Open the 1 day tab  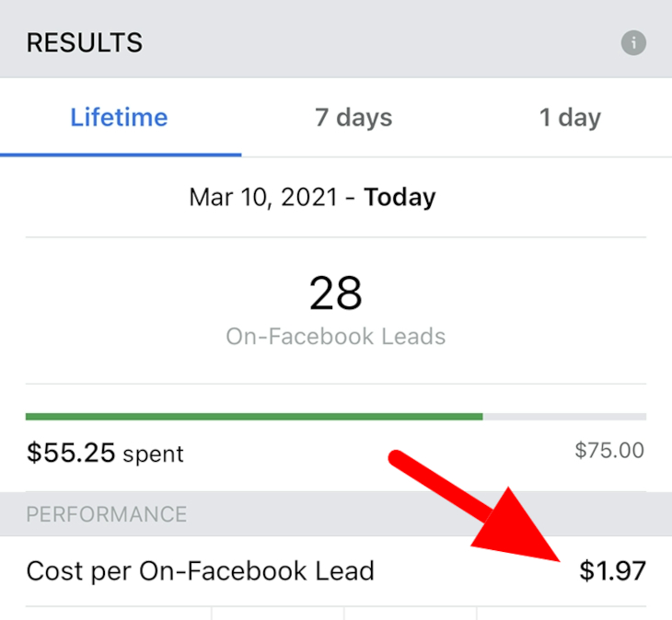pos(570,118)
